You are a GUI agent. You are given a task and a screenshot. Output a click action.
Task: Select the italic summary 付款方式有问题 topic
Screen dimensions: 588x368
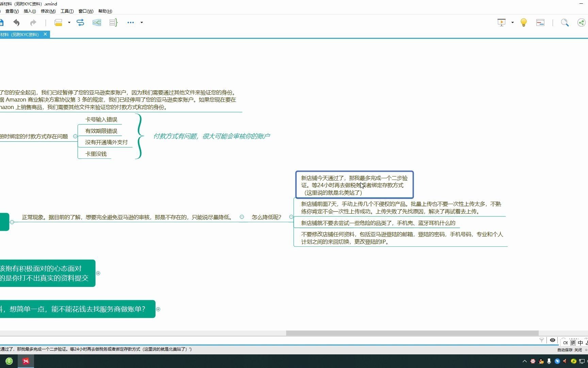coord(212,136)
